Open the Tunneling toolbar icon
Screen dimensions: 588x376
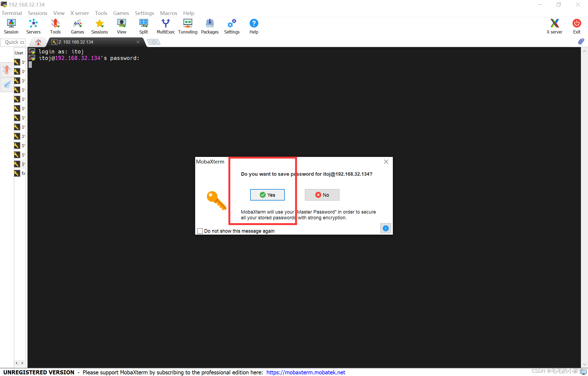(188, 26)
